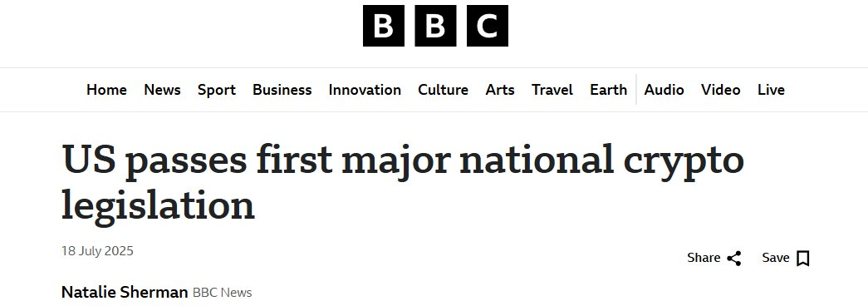The height and width of the screenshot is (306, 868).
Task: Click the share icon
Action: [734, 259]
